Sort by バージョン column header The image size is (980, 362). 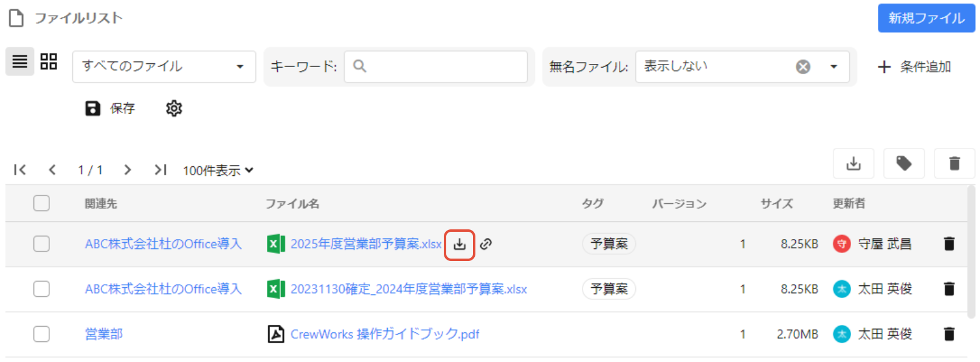(x=679, y=204)
